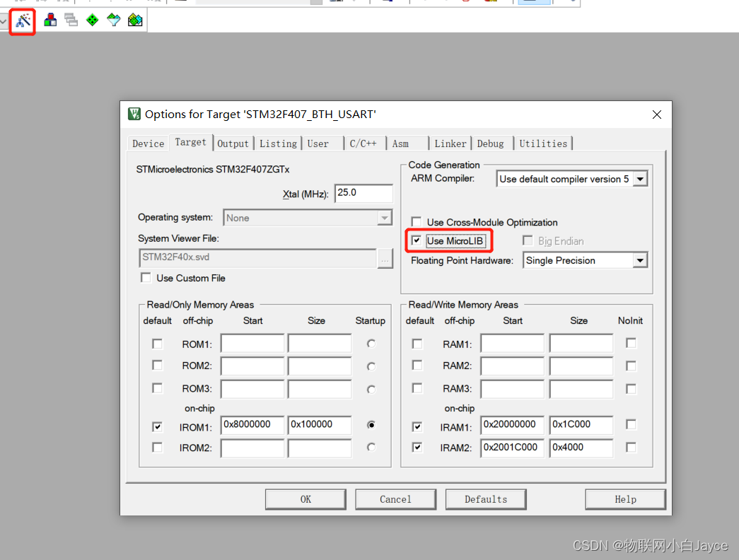Click the RAM2 Size field
Viewport: 739px width, 560px height.
581,366
